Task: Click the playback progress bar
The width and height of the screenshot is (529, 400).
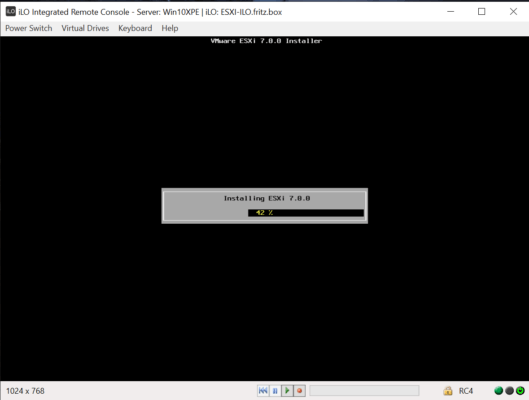Action: [364, 391]
